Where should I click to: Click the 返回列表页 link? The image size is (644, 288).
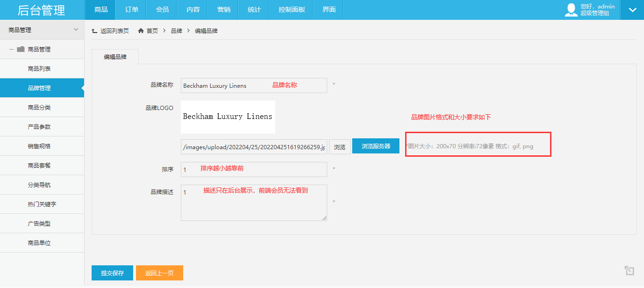click(x=114, y=31)
